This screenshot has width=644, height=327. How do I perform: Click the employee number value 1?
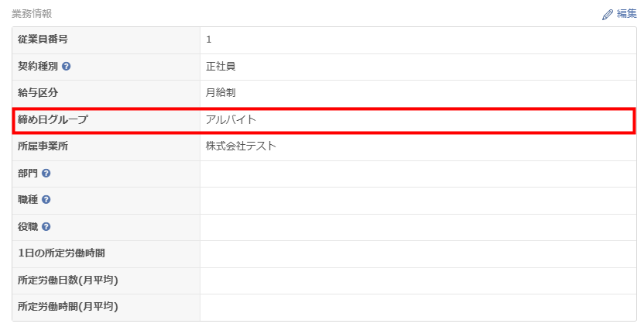point(209,40)
